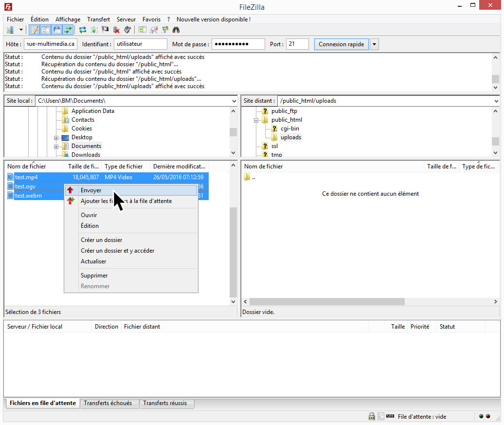Click the encryption padlock status icon
The width and height of the screenshot is (504, 425).
point(372,416)
